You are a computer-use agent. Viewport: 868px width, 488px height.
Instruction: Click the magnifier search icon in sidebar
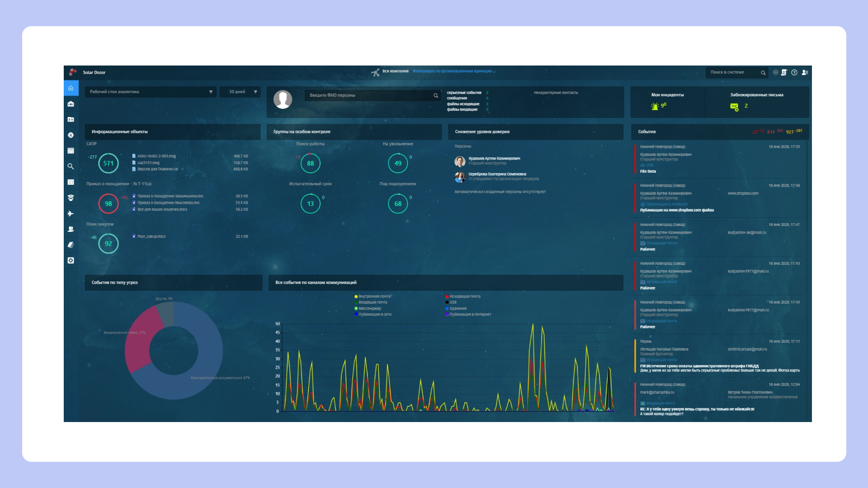pos(71,167)
